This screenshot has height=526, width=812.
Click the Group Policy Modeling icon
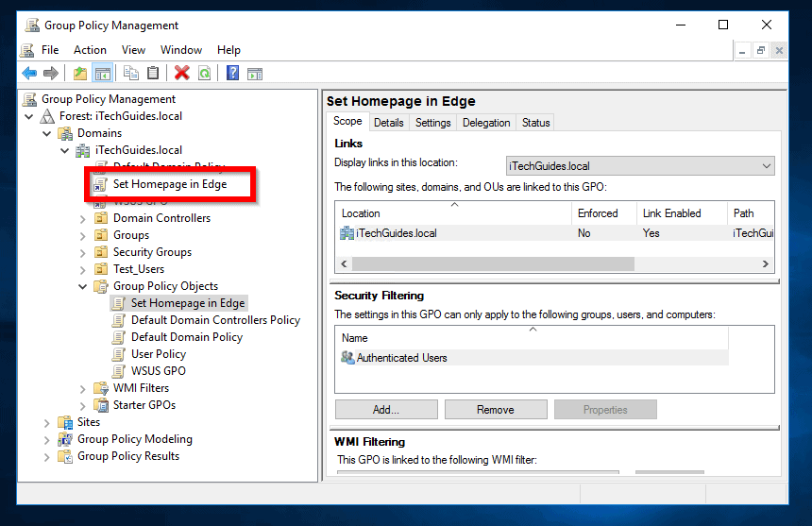click(x=65, y=439)
